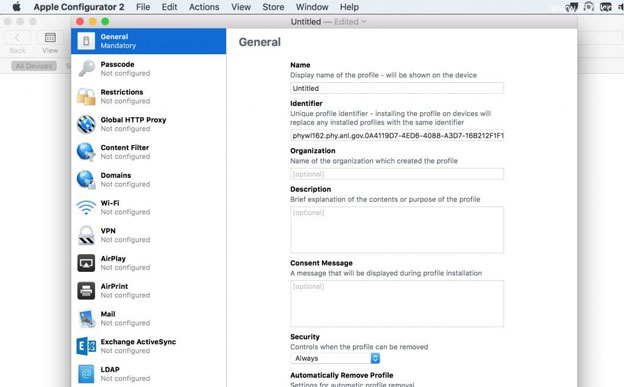Select the Global HTTP Proxy label
Viewport: 624px width, 387px height.
coord(133,120)
